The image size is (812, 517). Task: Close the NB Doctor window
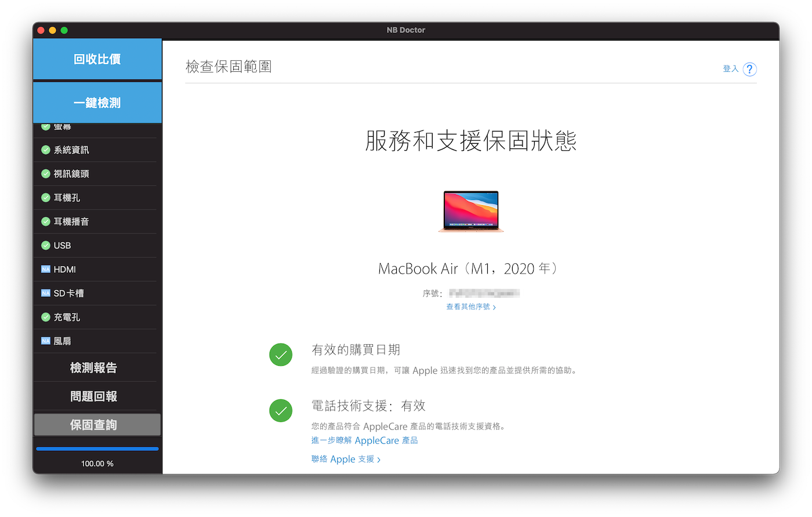pos(41,30)
